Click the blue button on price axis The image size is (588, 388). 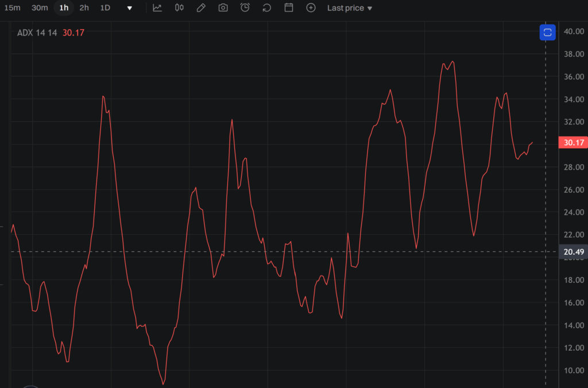[x=547, y=32]
